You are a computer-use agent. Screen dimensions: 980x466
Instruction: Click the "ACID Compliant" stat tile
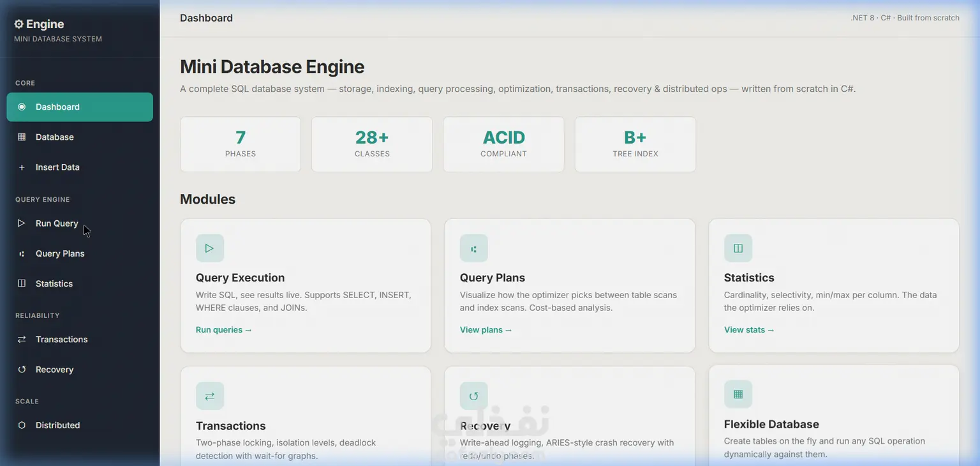[x=504, y=144]
